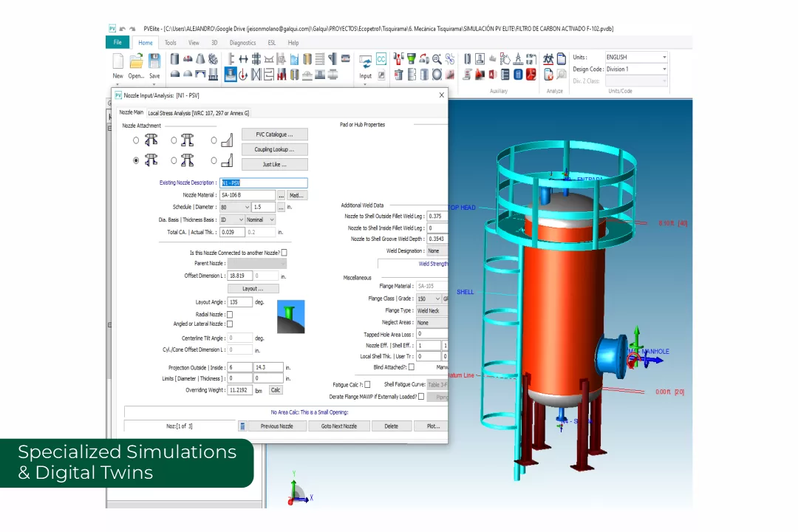Open the Help ribbon tab

coord(293,43)
